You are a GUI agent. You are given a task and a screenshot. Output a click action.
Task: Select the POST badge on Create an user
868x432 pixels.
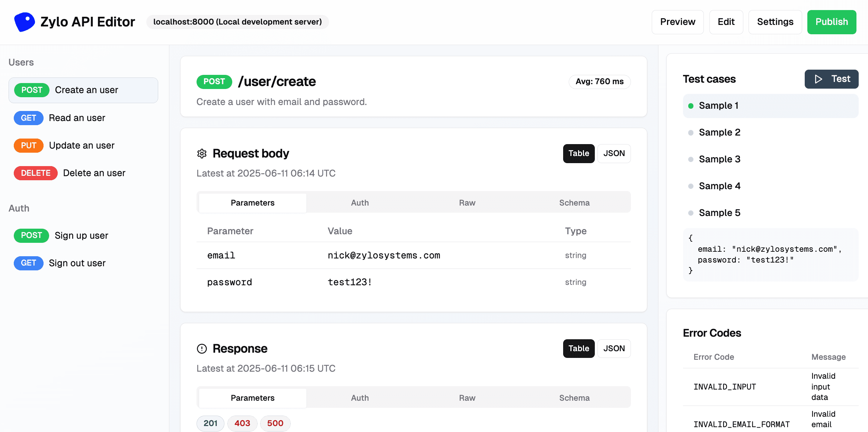click(x=31, y=90)
